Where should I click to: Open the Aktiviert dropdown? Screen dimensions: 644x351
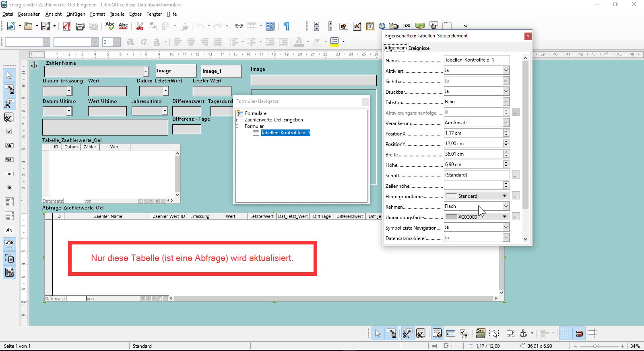click(506, 70)
